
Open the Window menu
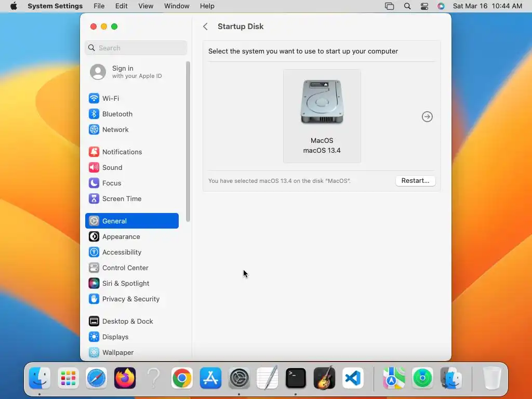click(x=177, y=6)
